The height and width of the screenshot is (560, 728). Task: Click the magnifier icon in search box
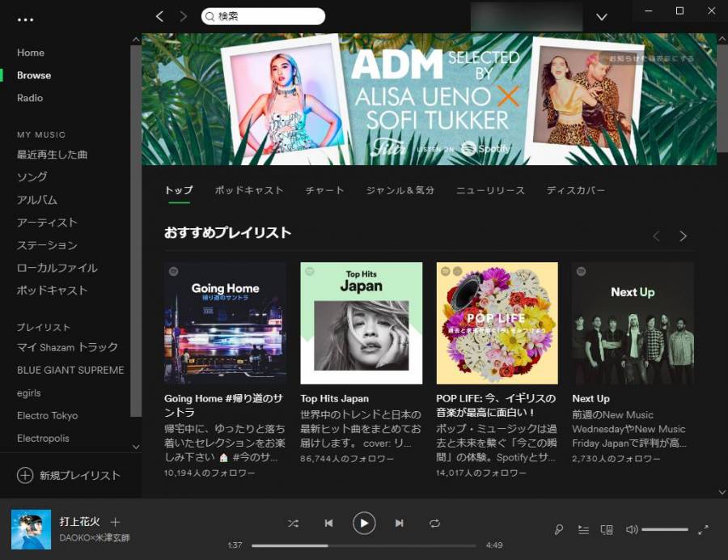(x=210, y=17)
